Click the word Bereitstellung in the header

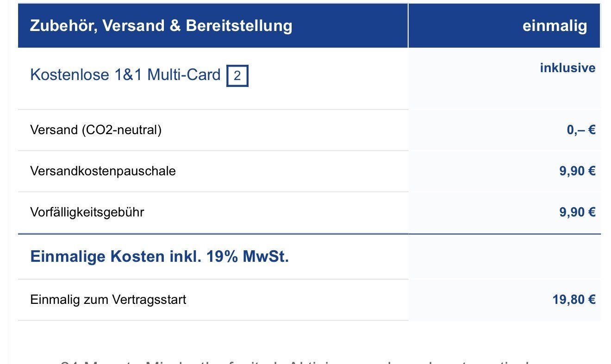239,26
